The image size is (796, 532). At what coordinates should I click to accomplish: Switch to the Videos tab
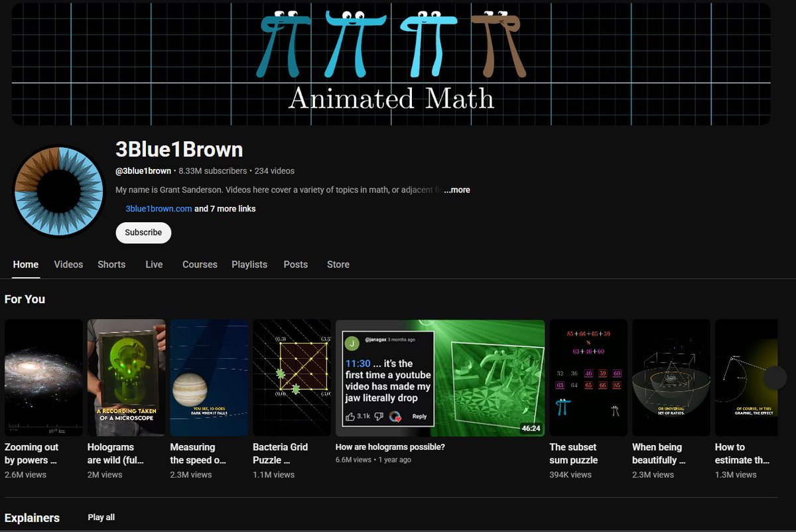click(68, 264)
